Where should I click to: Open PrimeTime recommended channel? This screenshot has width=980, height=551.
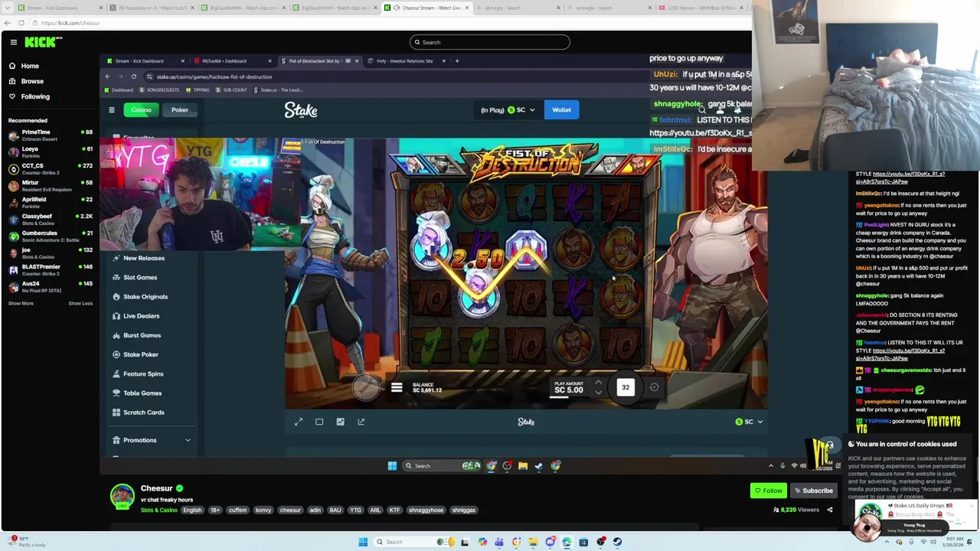(x=51, y=135)
